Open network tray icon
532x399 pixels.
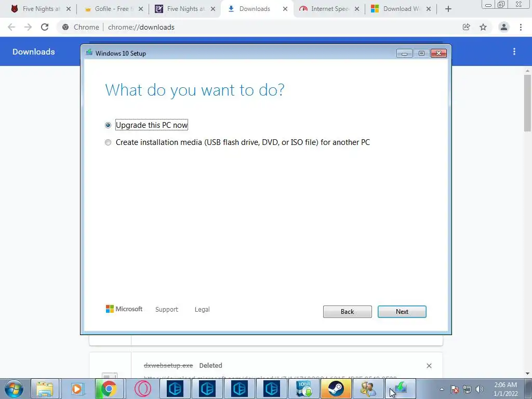coord(467,389)
